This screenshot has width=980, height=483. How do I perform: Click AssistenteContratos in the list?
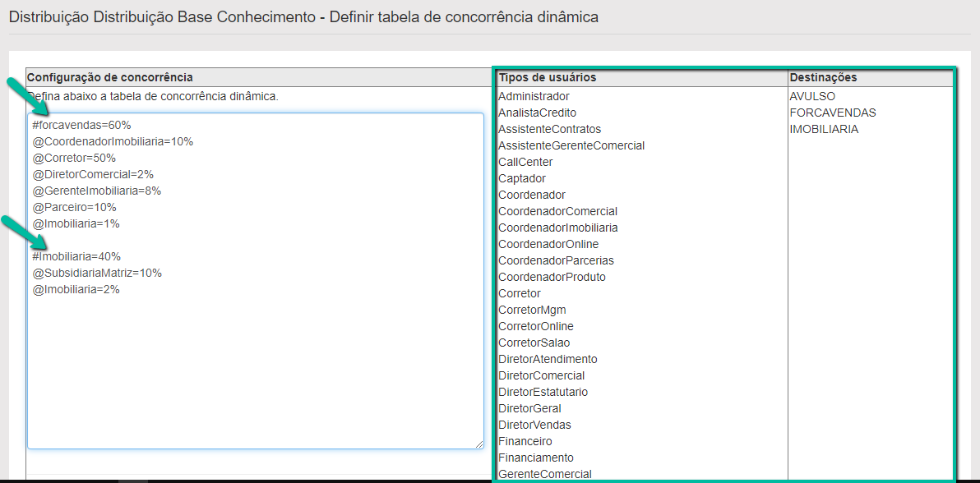click(x=549, y=129)
